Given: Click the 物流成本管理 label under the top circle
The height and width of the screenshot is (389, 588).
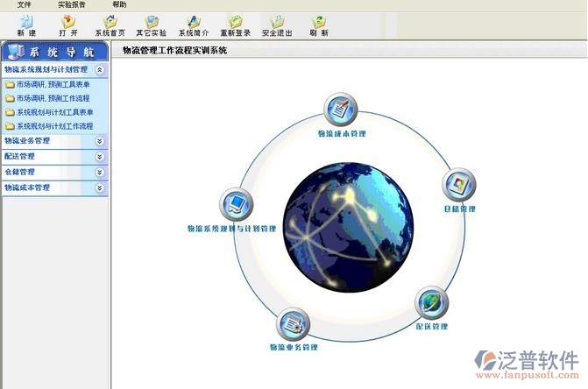Looking at the screenshot, I should click(342, 134).
